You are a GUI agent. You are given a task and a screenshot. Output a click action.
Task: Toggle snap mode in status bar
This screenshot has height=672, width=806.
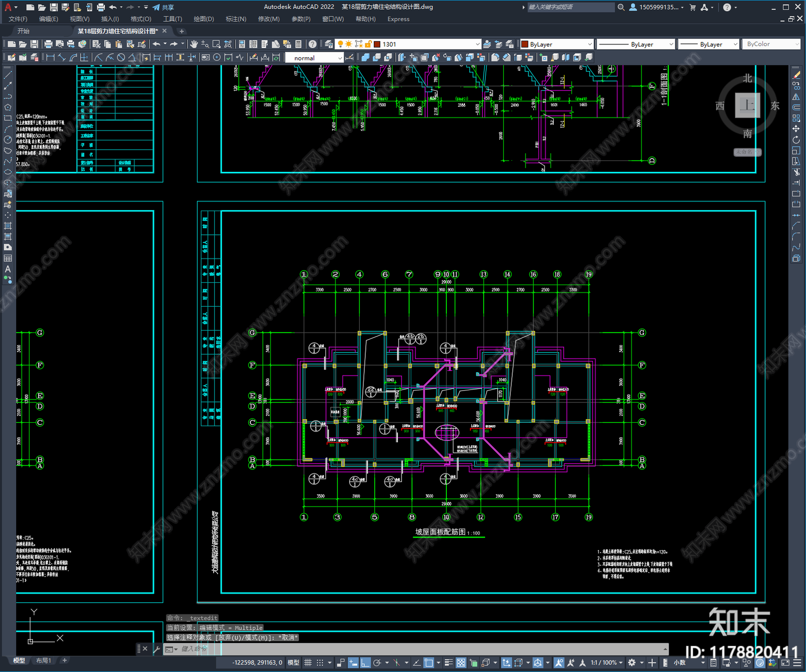[x=319, y=662]
